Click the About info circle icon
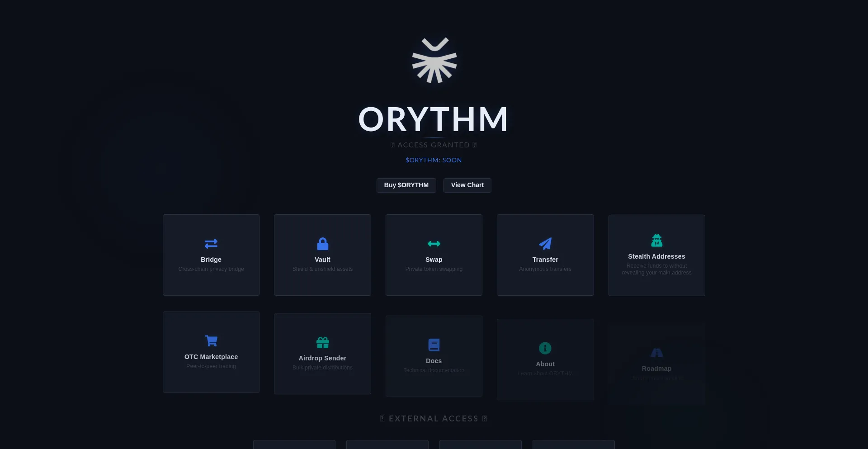The image size is (868, 449). pyautogui.click(x=545, y=348)
